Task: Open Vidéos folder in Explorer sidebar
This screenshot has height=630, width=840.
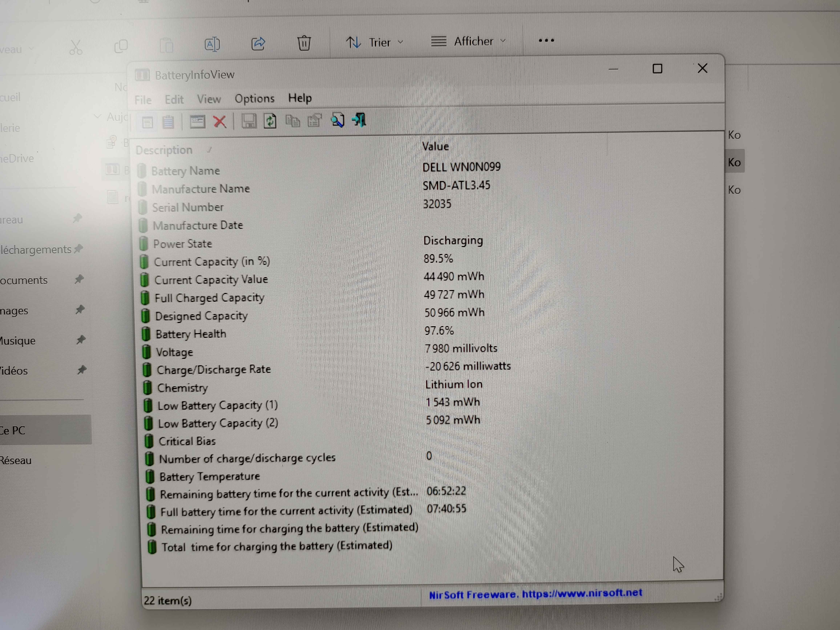Action: click(x=14, y=371)
